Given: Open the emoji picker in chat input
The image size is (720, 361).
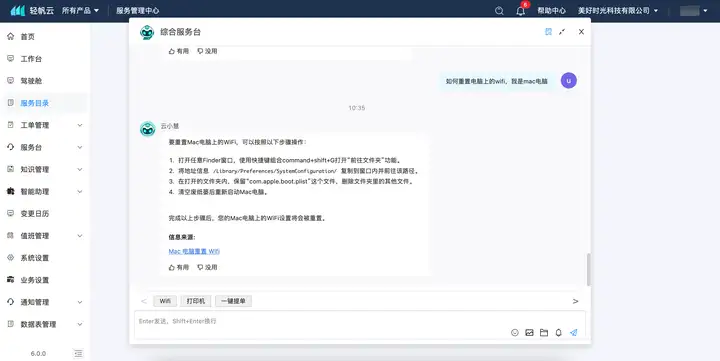Looking at the screenshot, I should pyautogui.click(x=515, y=333).
